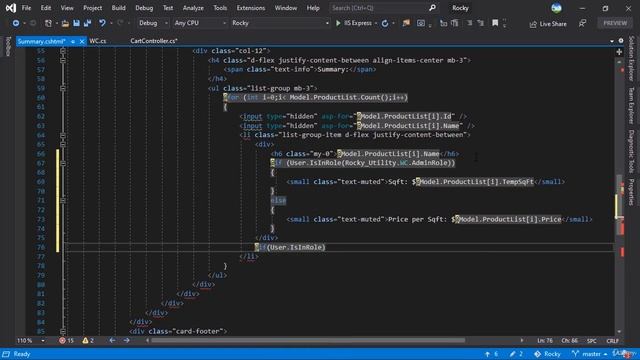Viewport: 640px width, 360px height.
Task: Collapse the code block at line 64
Action: tap(62, 135)
